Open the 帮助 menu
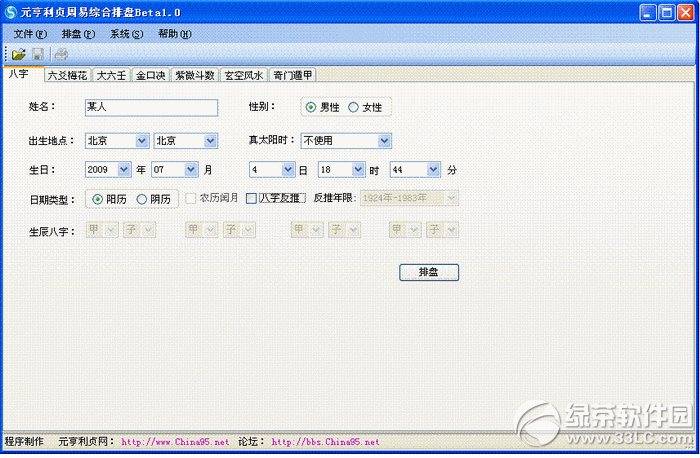This screenshot has height=458, width=700. tap(173, 33)
